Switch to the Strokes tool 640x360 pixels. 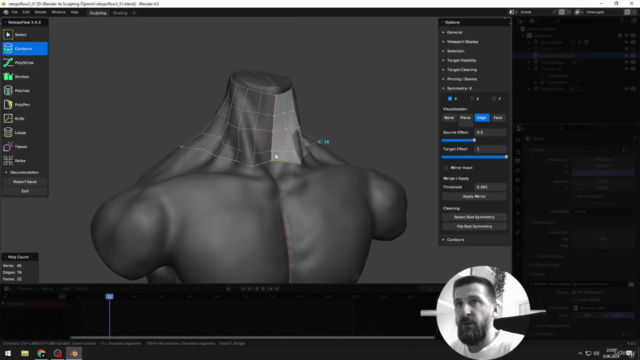tap(25, 77)
